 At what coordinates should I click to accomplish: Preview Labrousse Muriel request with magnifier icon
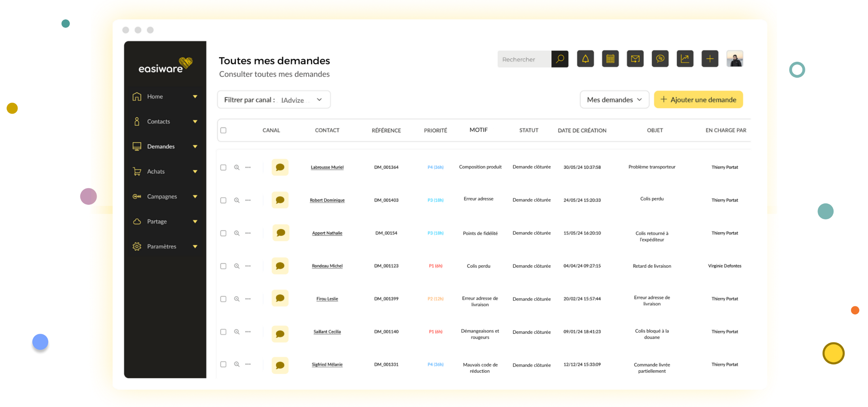[237, 167]
